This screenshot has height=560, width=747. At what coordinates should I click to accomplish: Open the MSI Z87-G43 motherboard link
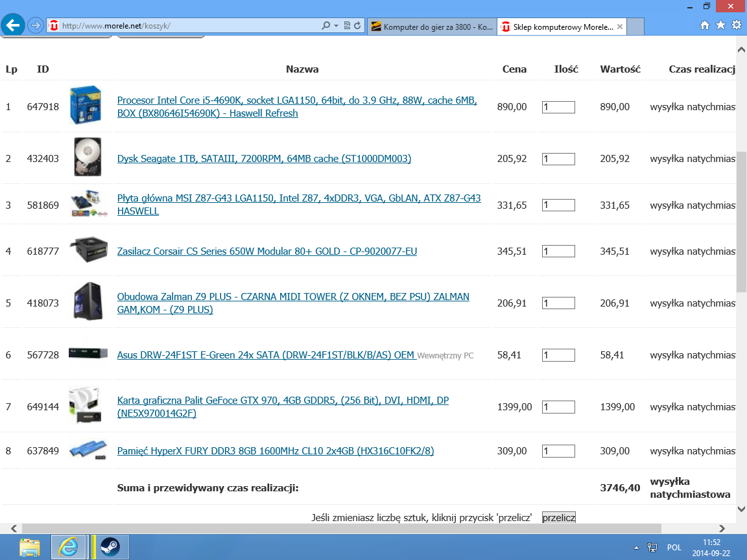[x=299, y=204]
